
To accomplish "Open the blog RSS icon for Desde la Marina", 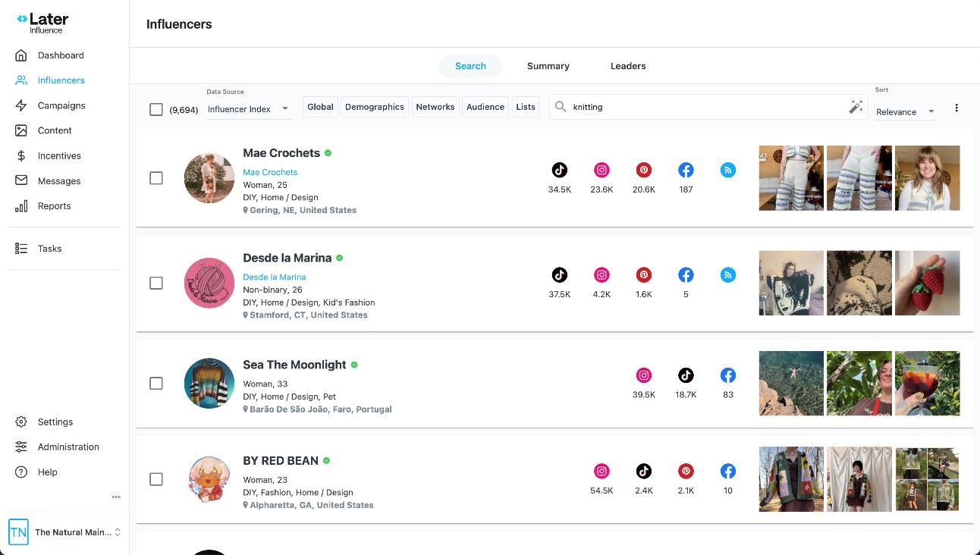I will coord(727,274).
